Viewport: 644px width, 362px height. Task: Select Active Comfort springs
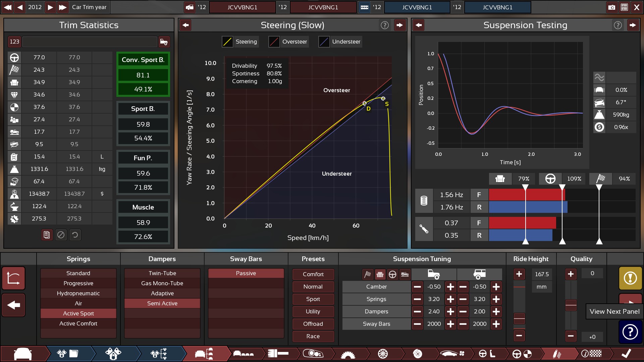(78, 323)
